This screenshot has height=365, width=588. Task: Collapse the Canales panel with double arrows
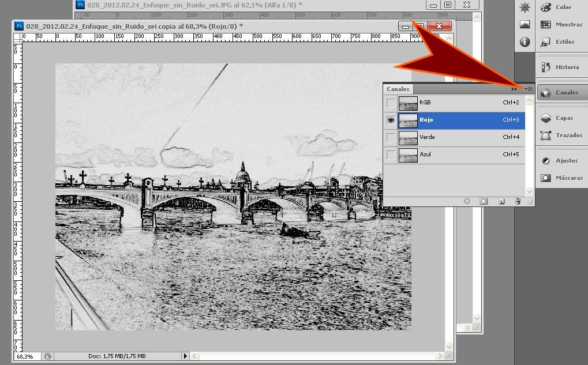tap(514, 89)
